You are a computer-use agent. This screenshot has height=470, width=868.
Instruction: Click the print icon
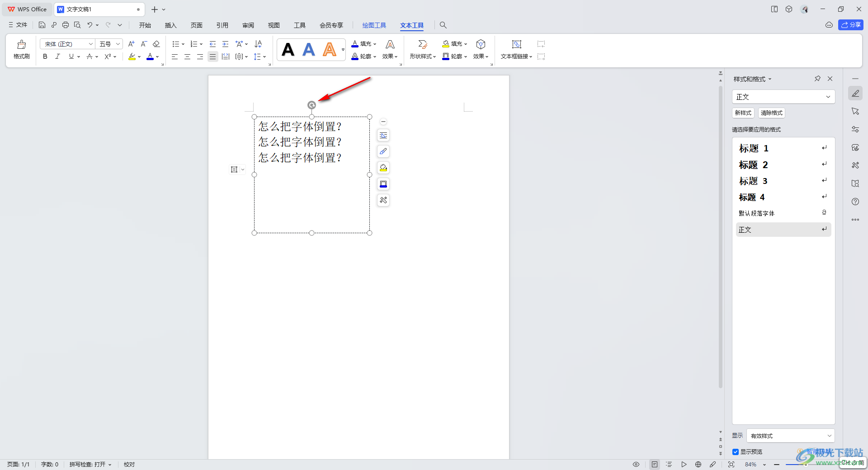click(66, 25)
